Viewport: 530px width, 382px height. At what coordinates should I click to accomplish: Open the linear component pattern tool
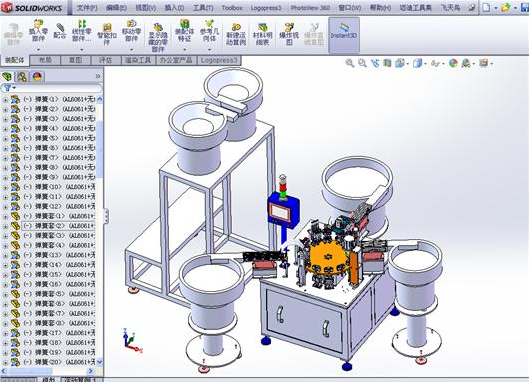[x=81, y=31]
